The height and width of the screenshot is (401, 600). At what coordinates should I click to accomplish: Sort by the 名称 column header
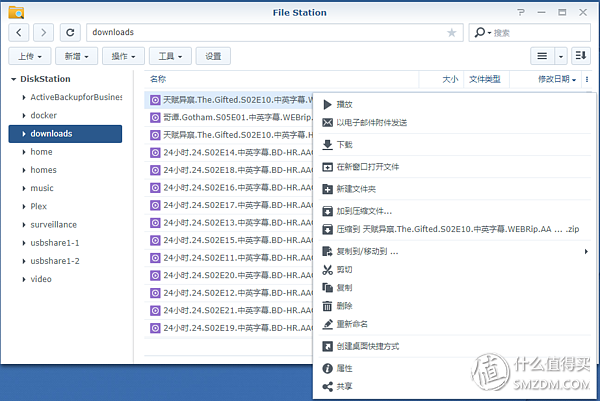pyautogui.click(x=282, y=79)
